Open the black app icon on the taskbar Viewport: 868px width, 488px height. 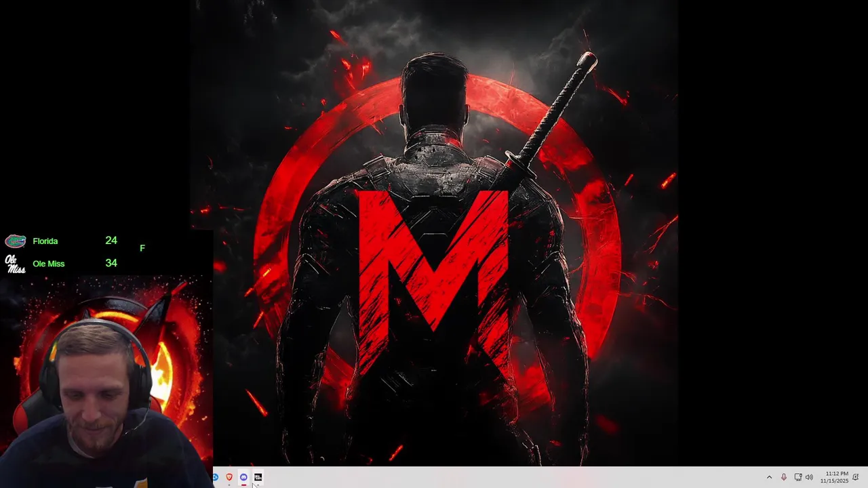click(x=258, y=477)
